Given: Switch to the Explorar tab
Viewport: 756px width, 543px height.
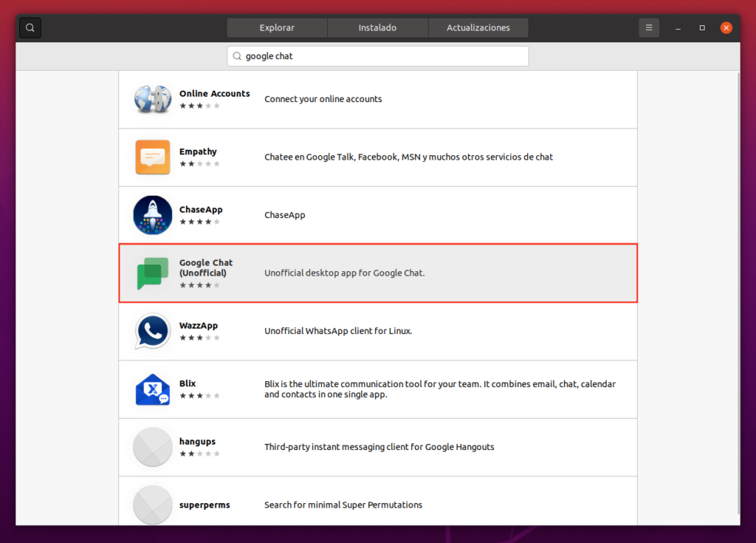Looking at the screenshot, I should tap(277, 27).
